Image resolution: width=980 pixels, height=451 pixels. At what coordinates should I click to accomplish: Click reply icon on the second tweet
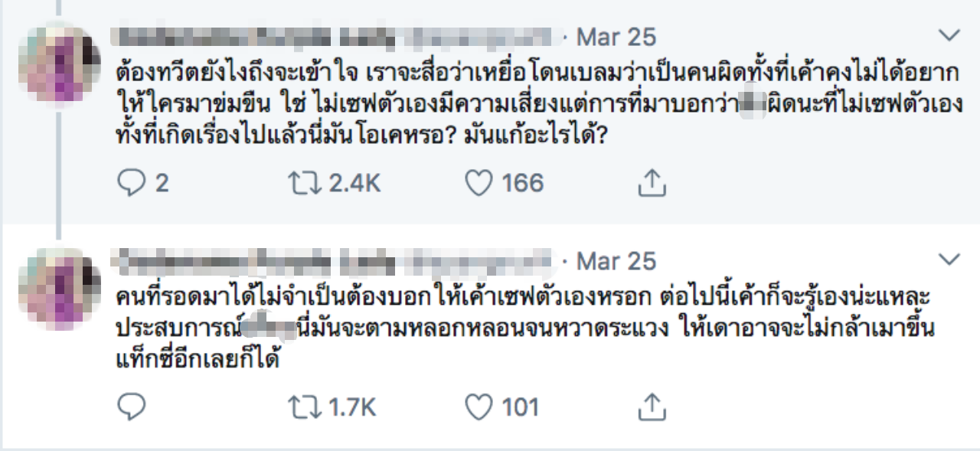click(x=131, y=407)
